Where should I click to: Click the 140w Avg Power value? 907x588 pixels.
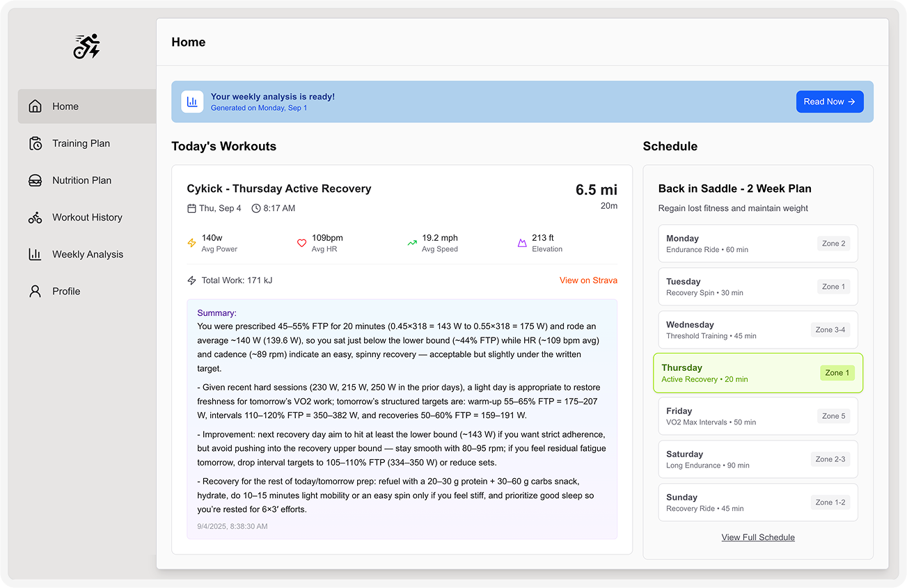(212, 238)
